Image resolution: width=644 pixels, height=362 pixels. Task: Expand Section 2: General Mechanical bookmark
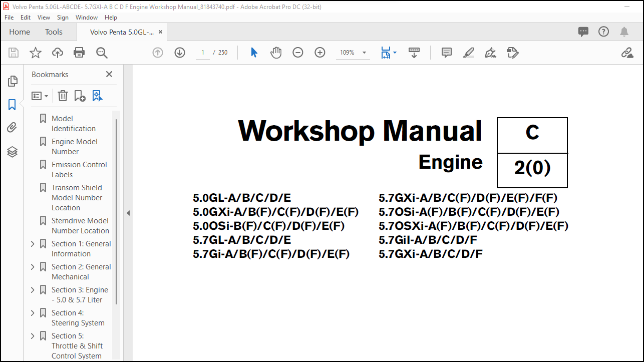(x=33, y=267)
